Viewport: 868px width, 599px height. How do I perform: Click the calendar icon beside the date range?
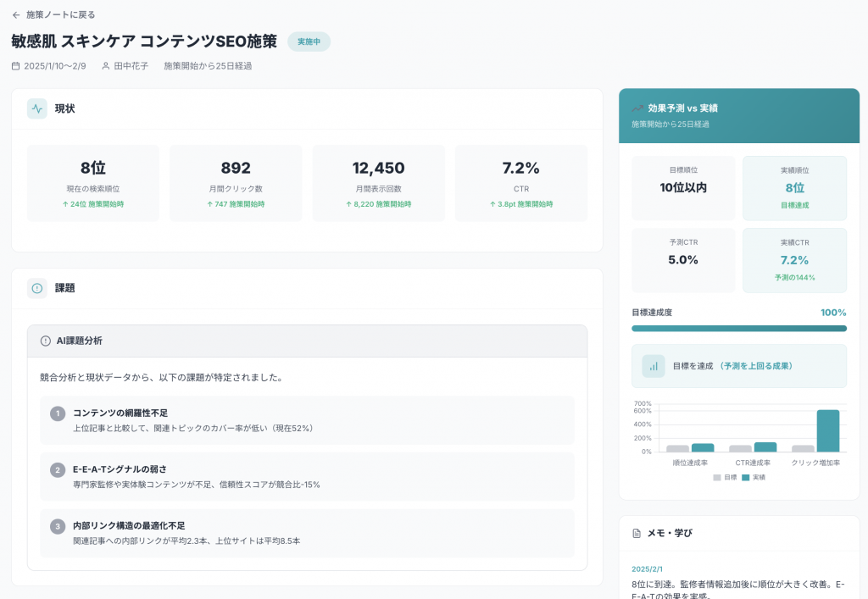pyautogui.click(x=16, y=65)
